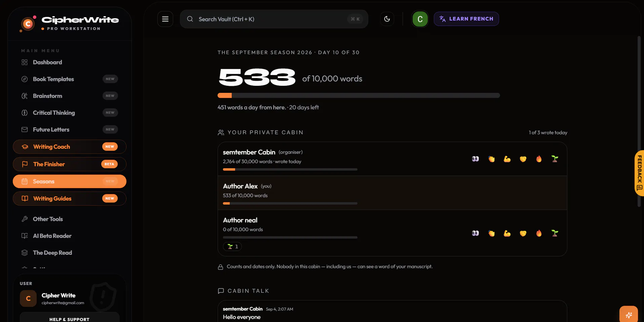Toggle the seedling reaction count under Author neal
The image size is (644, 322).
click(232, 247)
